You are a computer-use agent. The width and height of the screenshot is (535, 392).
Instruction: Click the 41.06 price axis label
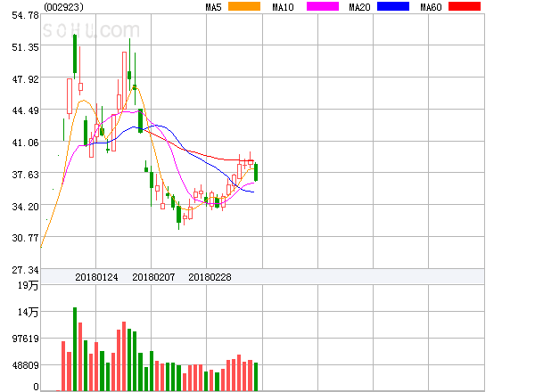point(25,143)
